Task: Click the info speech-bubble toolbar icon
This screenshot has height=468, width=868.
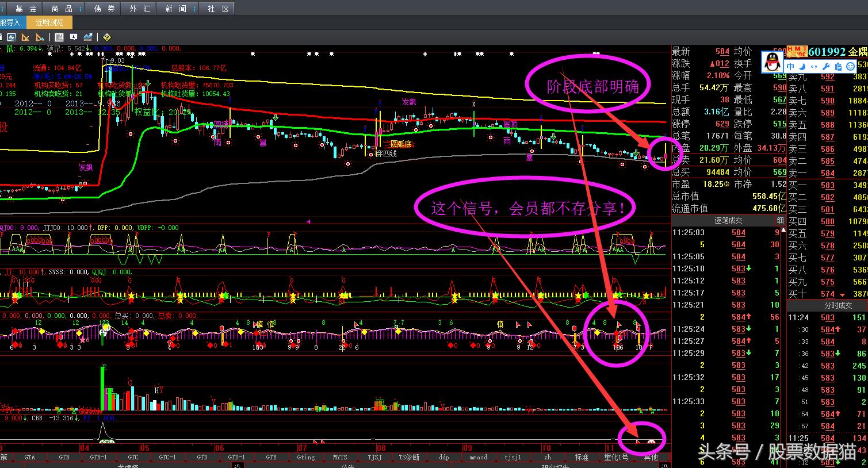Action: click(x=74, y=37)
